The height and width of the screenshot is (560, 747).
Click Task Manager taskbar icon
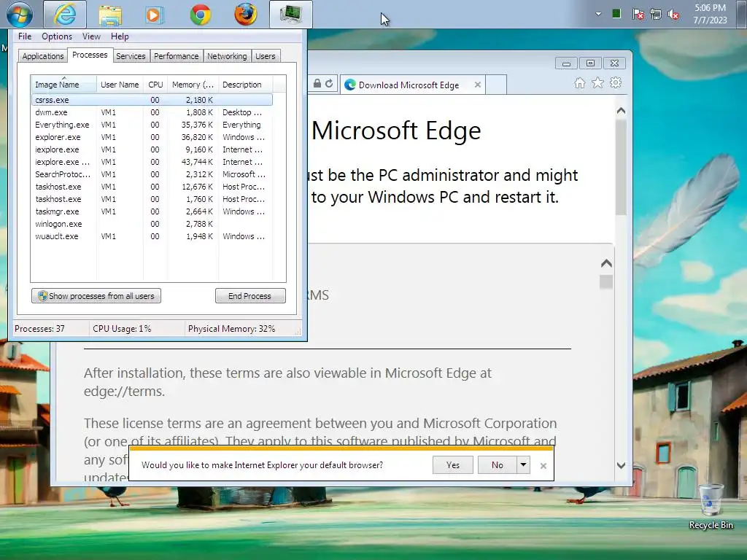(290, 15)
